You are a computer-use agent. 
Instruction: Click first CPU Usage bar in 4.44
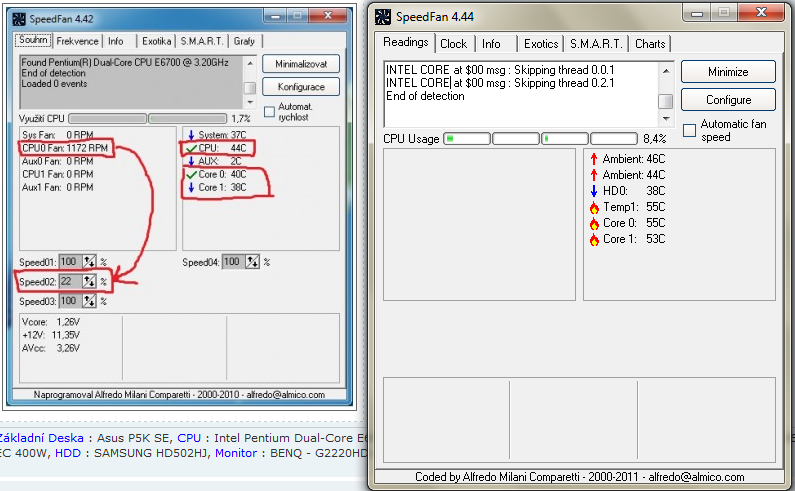pos(467,138)
